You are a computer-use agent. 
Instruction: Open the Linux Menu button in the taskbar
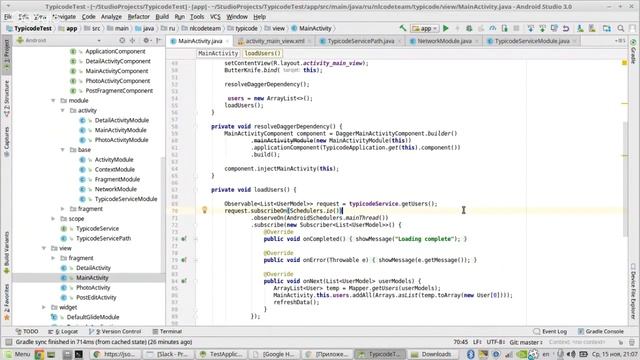click(18, 354)
